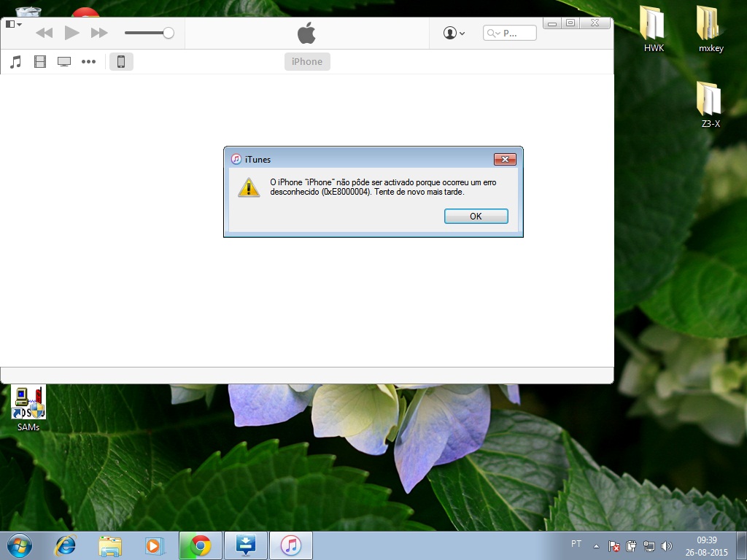Image resolution: width=747 pixels, height=560 pixels.
Task: Show more media types with ellipsis
Action: (88, 61)
